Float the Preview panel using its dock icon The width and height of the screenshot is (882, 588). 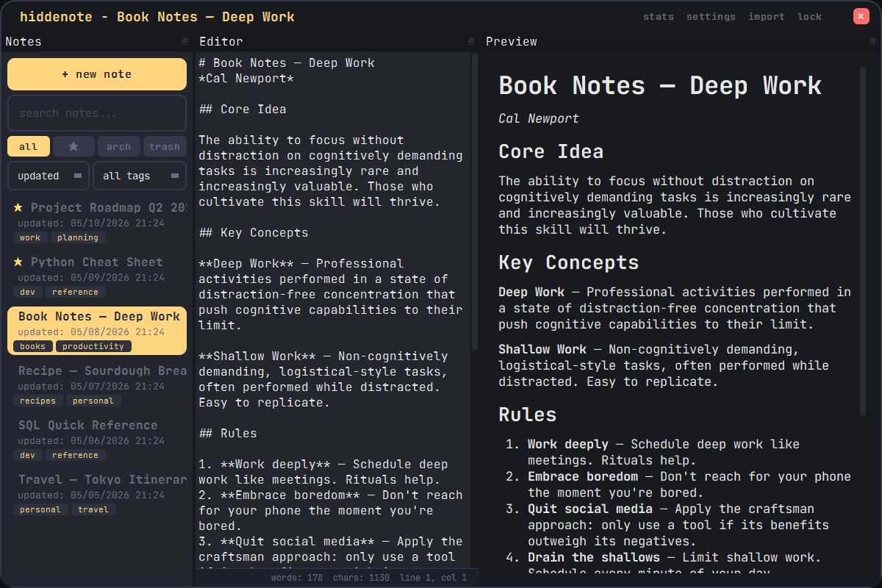click(872, 42)
